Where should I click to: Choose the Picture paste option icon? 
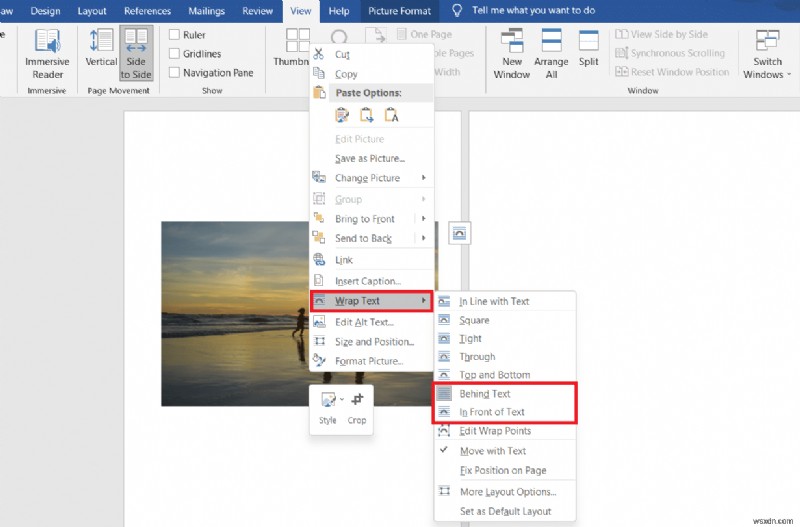[x=366, y=115]
